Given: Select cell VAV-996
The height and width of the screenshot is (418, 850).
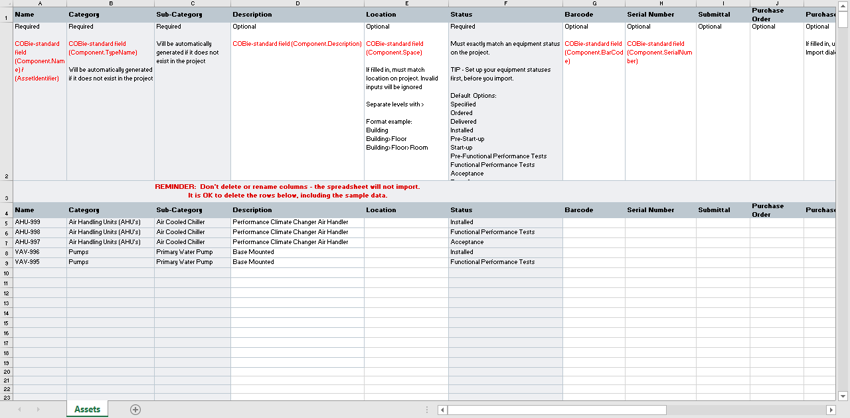Looking at the screenshot, I should point(40,252).
